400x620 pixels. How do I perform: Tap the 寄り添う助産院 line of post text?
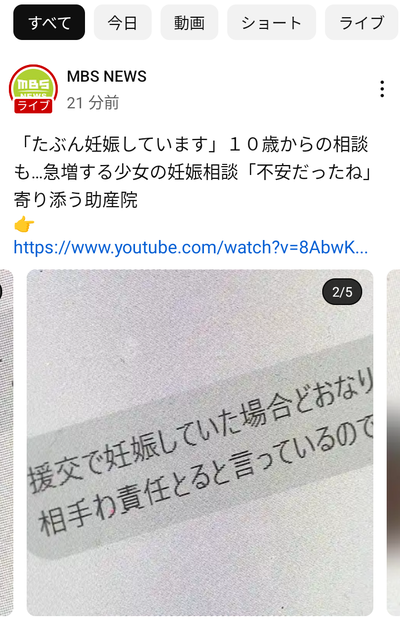(x=76, y=200)
